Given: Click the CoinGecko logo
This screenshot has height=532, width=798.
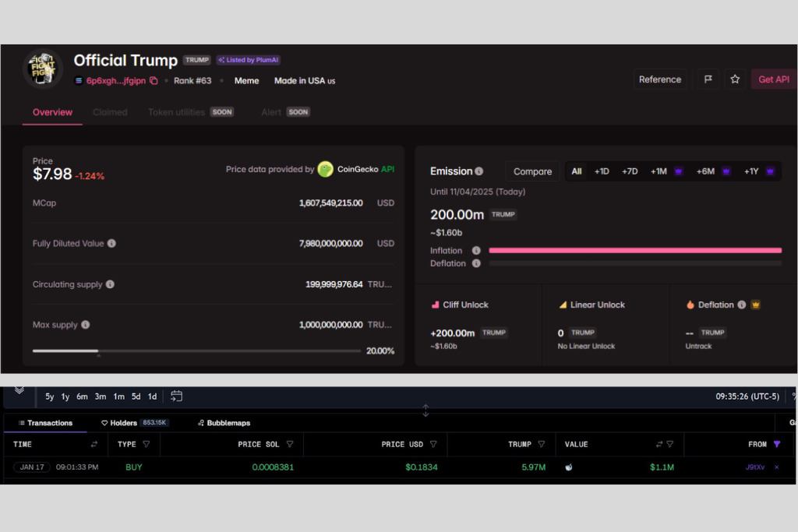Looking at the screenshot, I should point(325,169).
